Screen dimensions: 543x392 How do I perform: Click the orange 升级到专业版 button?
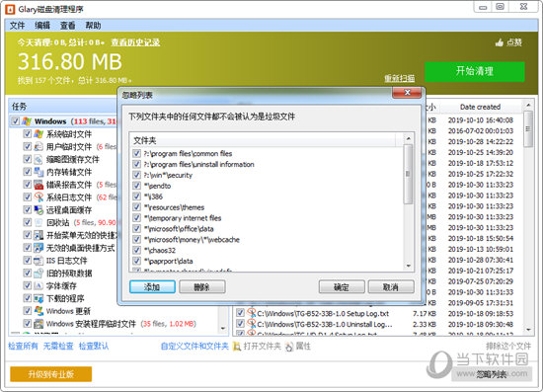click(51, 374)
